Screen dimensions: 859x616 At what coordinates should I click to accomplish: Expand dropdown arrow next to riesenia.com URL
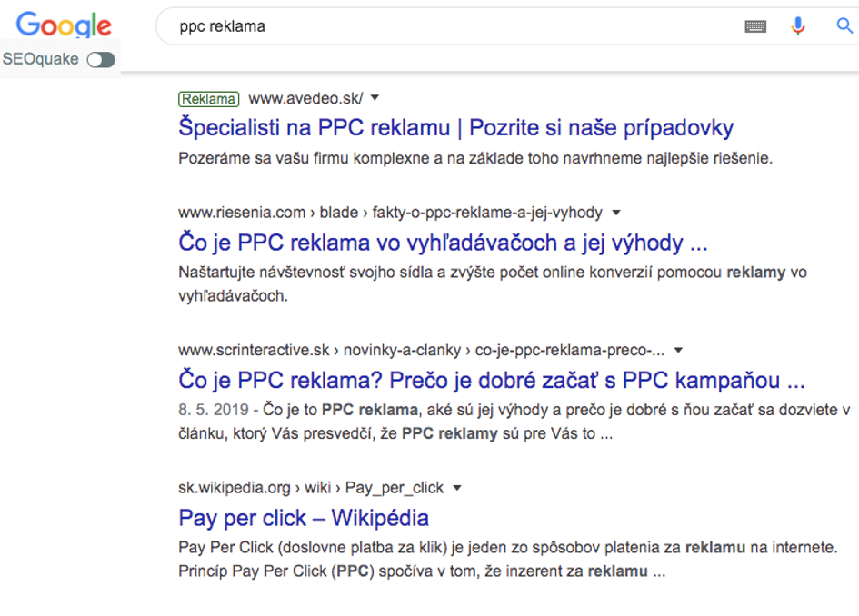[616, 213]
